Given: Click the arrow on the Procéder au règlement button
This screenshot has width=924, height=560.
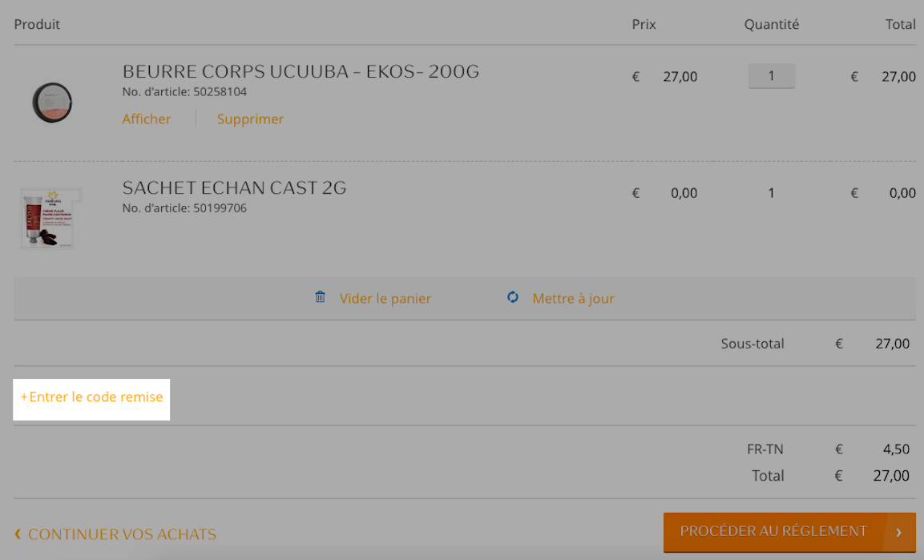Looking at the screenshot, I should click(x=898, y=532).
